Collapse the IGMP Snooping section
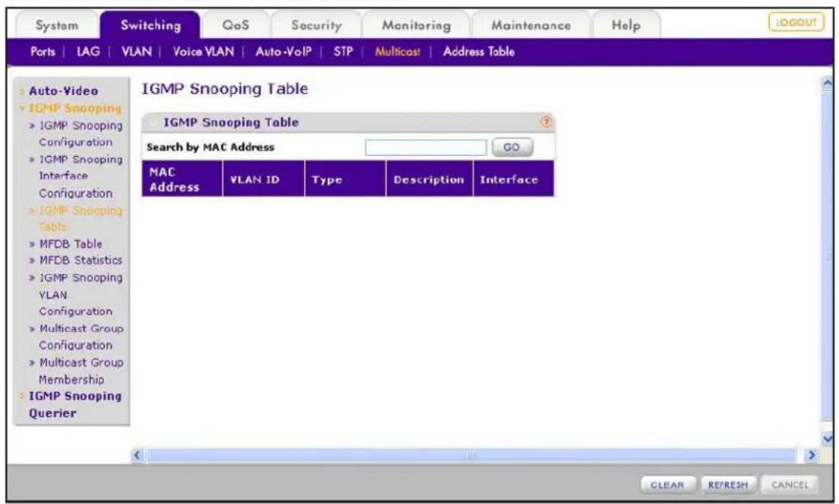The width and height of the screenshot is (839, 504). click(x=75, y=108)
